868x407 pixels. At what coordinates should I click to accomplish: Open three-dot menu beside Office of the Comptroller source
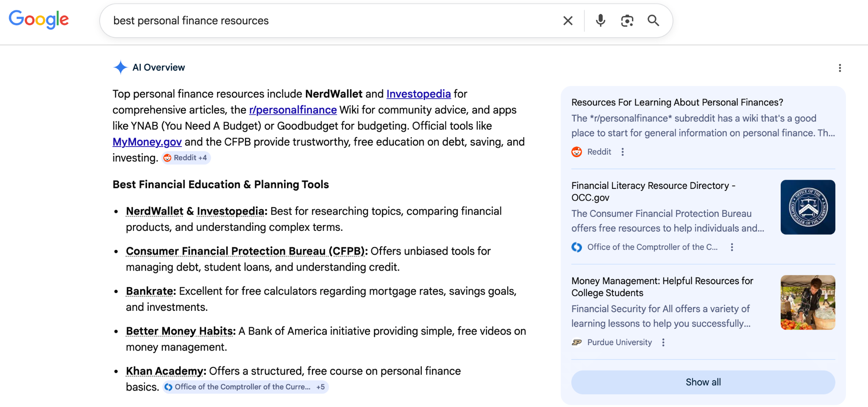[x=732, y=247]
